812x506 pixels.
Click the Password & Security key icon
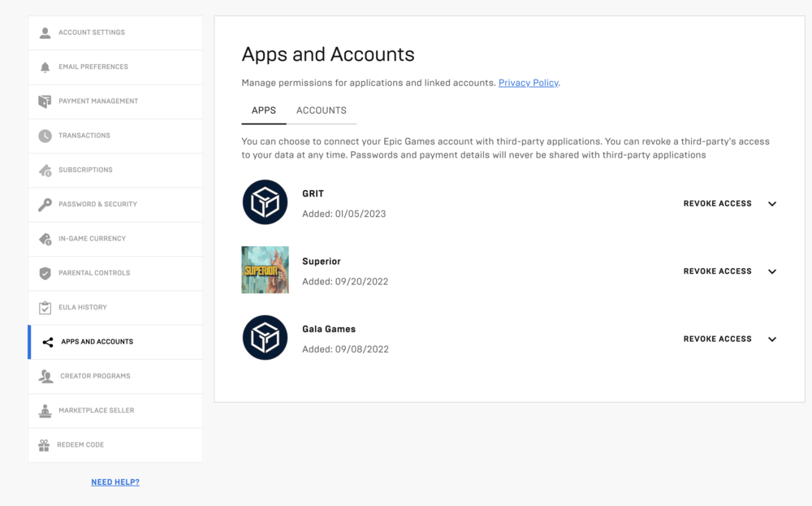click(45, 205)
